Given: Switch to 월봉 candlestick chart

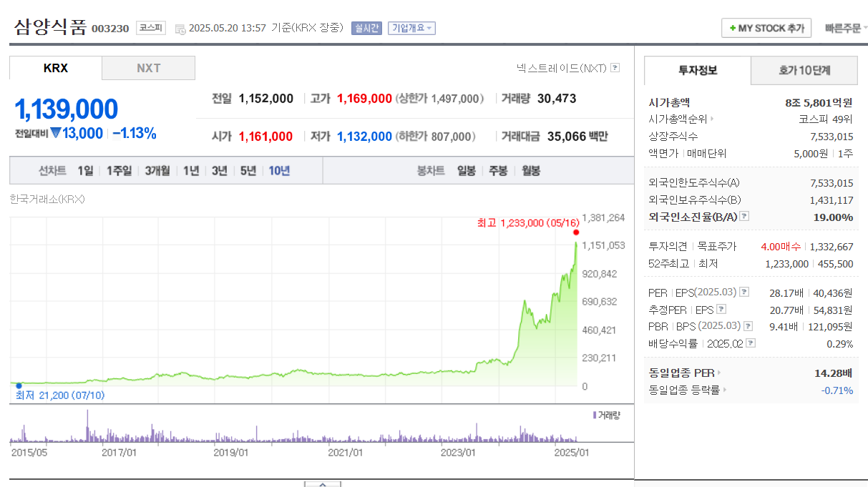Looking at the screenshot, I should [530, 171].
